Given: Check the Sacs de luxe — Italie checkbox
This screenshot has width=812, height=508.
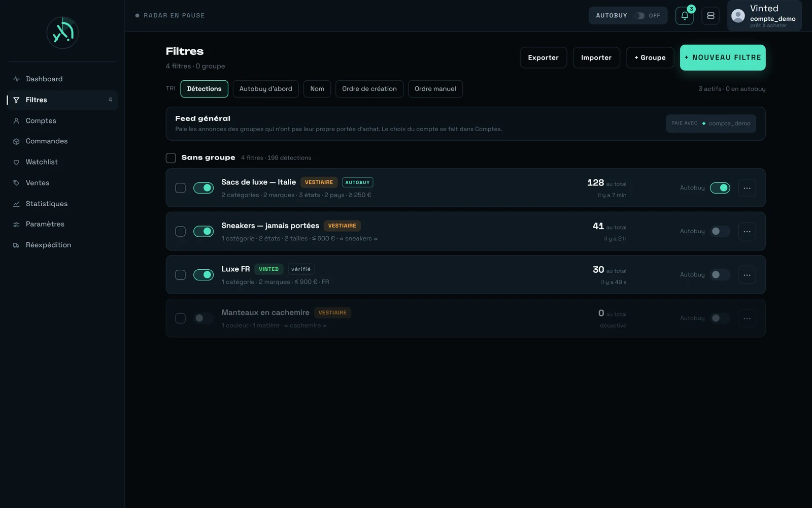Looking at the screenshot, I should tap(180, 188).
